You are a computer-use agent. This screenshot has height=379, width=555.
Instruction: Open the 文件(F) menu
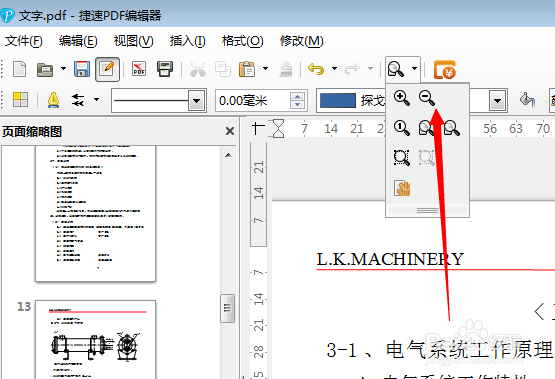tap(23, 41)
